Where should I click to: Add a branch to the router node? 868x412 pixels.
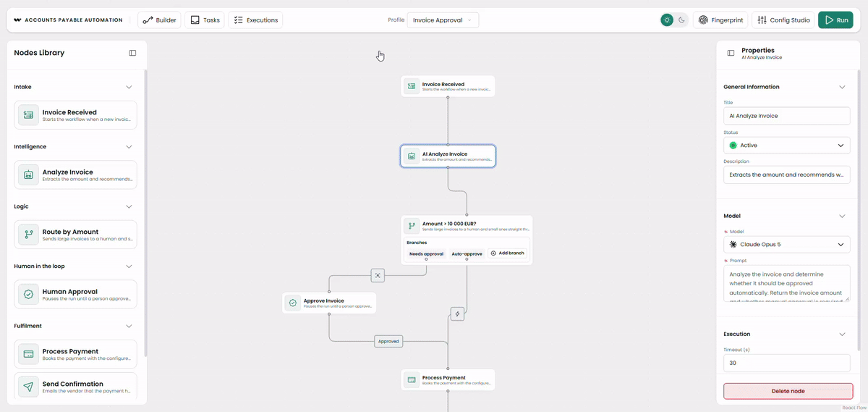(507, 253)
